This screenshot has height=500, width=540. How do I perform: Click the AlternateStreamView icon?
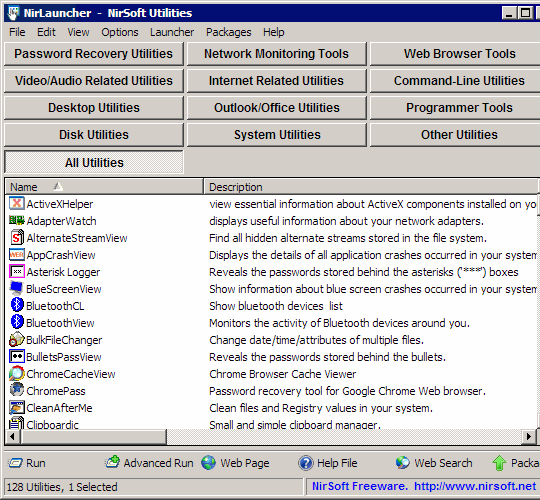[17, 238]
